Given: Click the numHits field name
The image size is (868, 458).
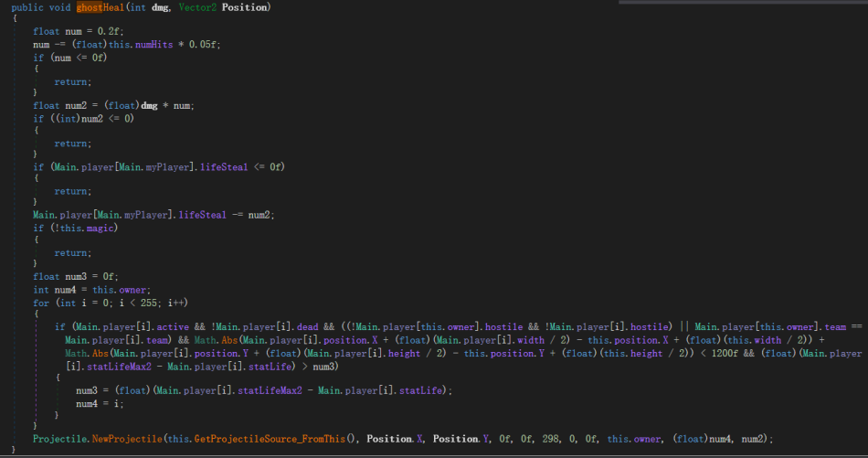Looking at the screenshot, I should [153, 44].
